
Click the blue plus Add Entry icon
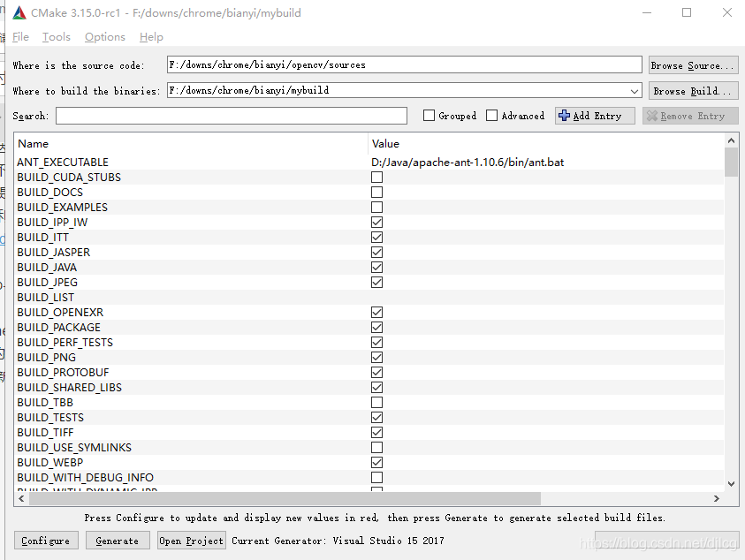[x=564, y=116]
